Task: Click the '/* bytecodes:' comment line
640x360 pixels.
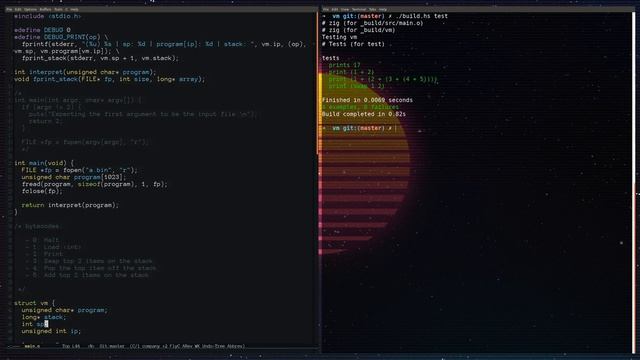Action: point(36,226)
